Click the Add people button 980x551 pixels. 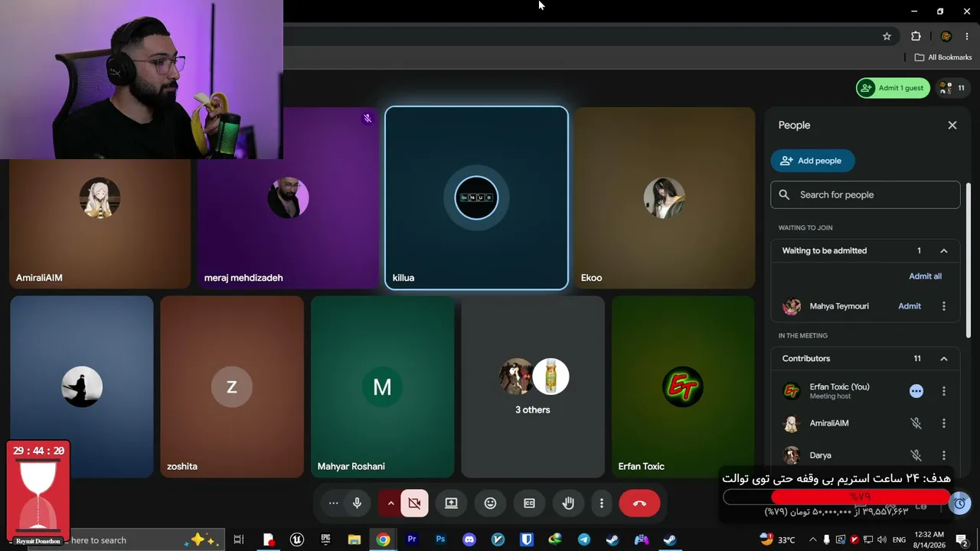coord(812,161)
